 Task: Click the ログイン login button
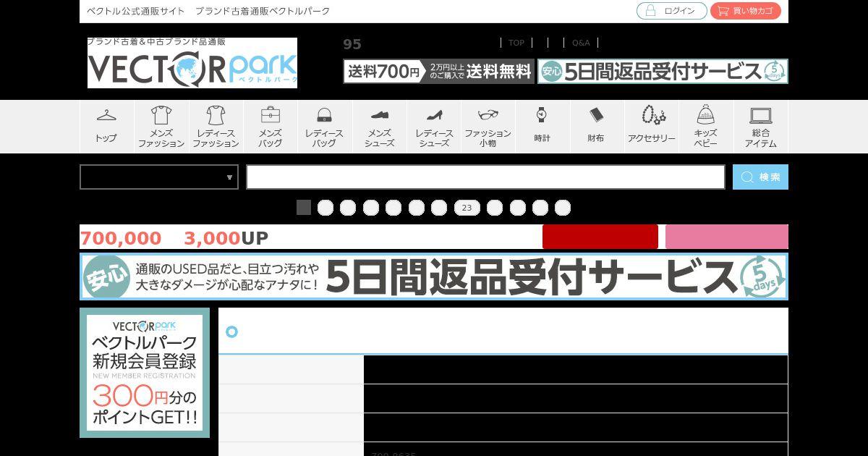coord(671,11)
